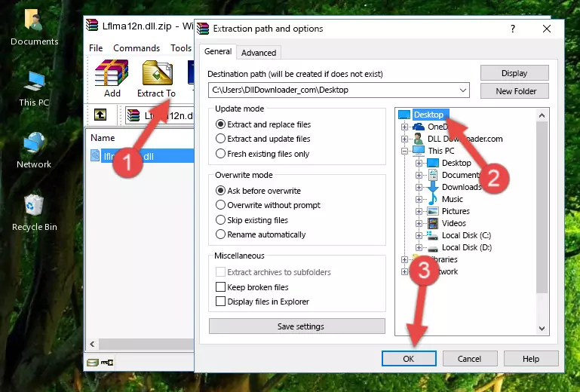The width and height of the screenshot is (580, 392).
Task: Expand the Desktop node under This PC
Action: tap(419, 163)
